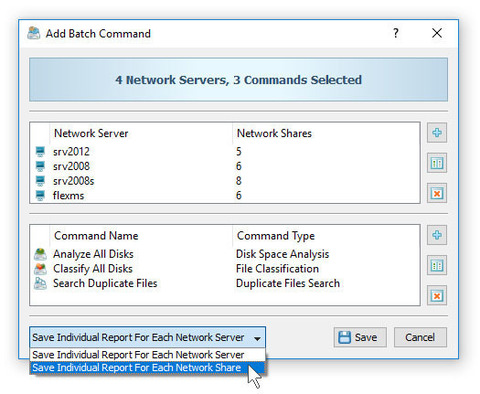Click the question mark help button
Viewport: 480px width, 394px height.
tap(395, 33)
